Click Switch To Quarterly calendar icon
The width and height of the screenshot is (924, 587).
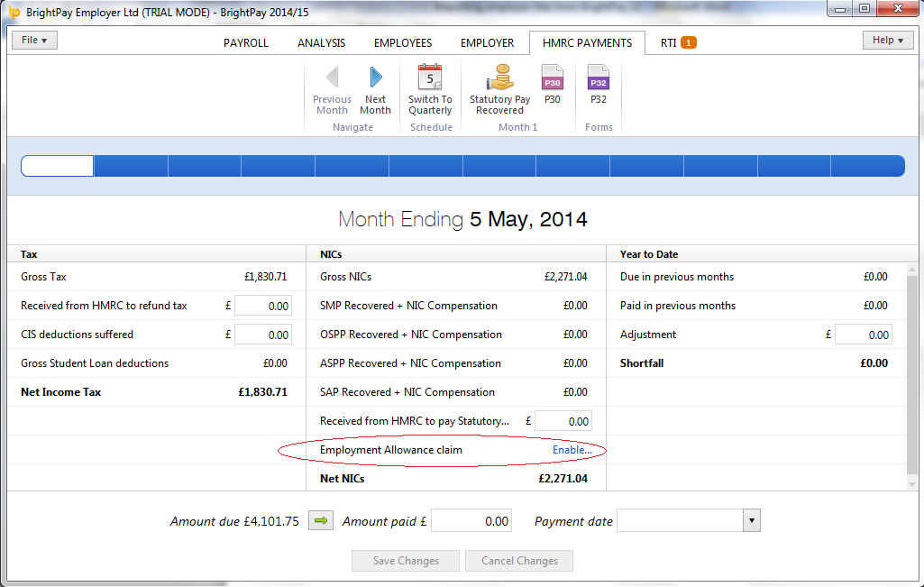click(430, 77)
